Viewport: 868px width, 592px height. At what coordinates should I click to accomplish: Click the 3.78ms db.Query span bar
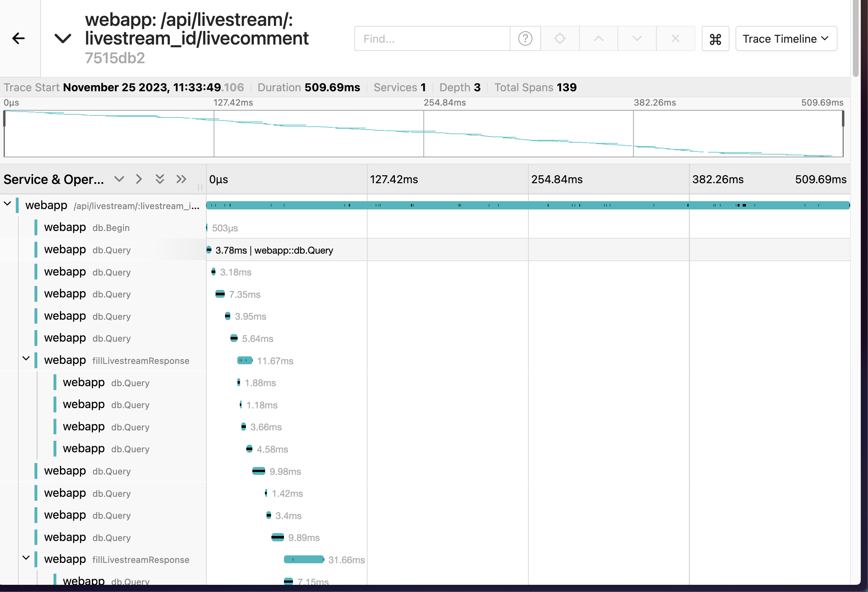209,250
